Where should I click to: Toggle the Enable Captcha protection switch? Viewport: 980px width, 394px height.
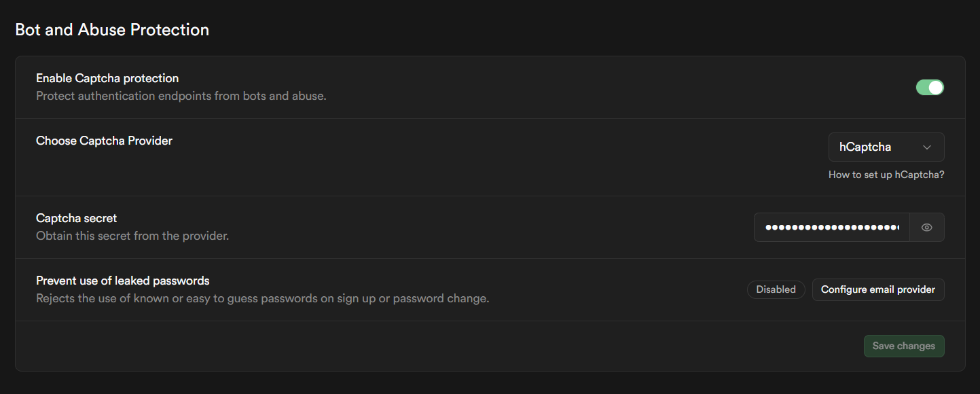(930, 87)
